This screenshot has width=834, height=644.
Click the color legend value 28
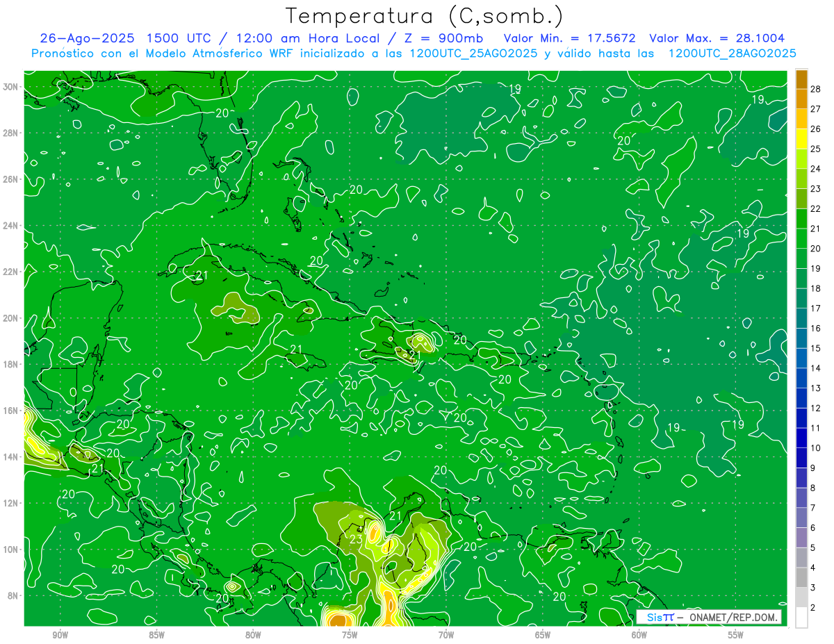(x=816, y=89)
